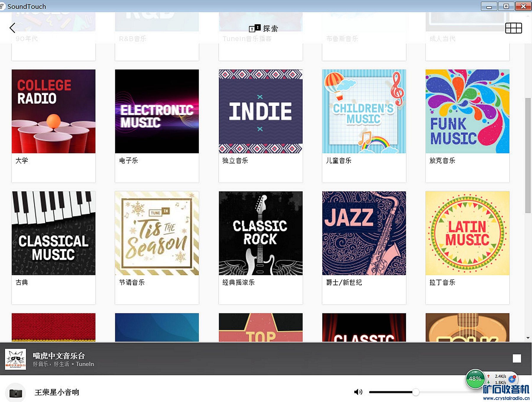
Task: Click the scrollbar down arrow
Action: click(x=528, y=338)
